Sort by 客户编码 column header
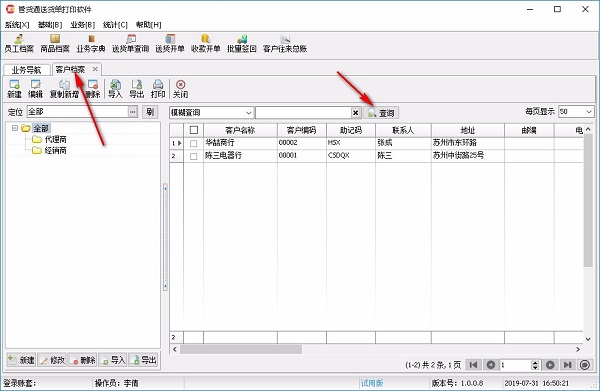 coord(302,130)
